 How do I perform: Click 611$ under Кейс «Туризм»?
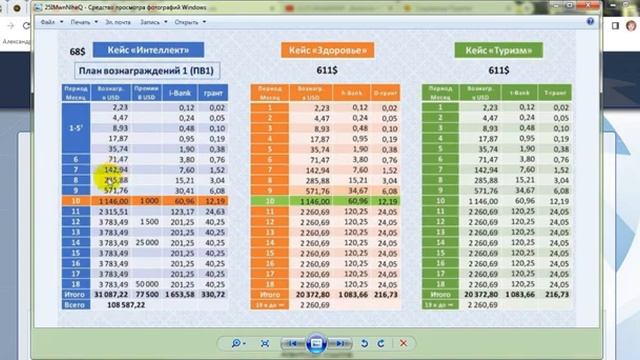(x=498, y=70)
